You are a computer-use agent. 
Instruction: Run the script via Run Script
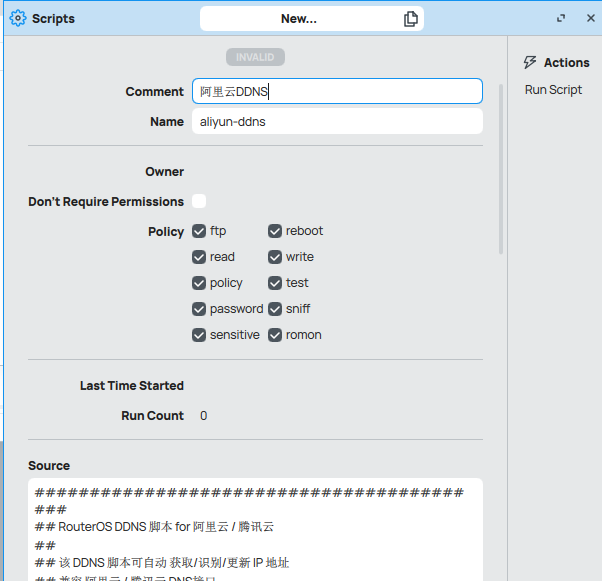[x=553, y=90]
